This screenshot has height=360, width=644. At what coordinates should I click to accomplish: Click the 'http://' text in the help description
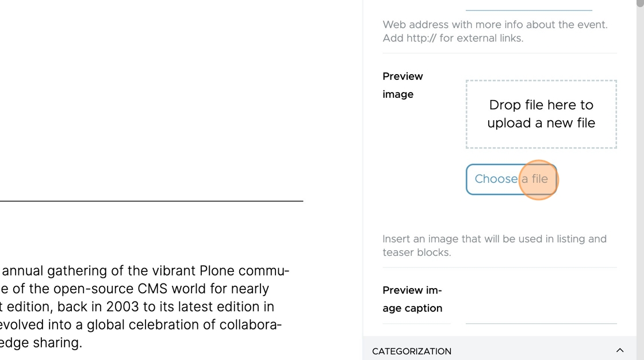click(x=421, y=38)
